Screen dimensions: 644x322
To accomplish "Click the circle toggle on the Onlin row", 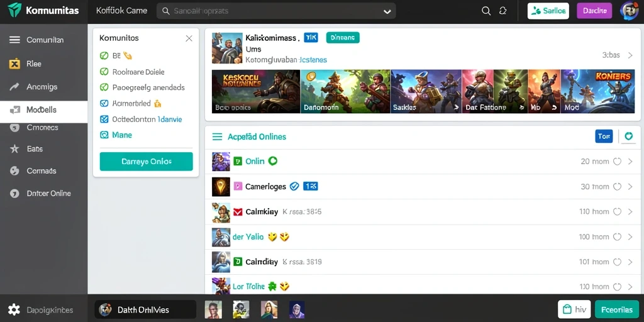I will click(617, 162).
